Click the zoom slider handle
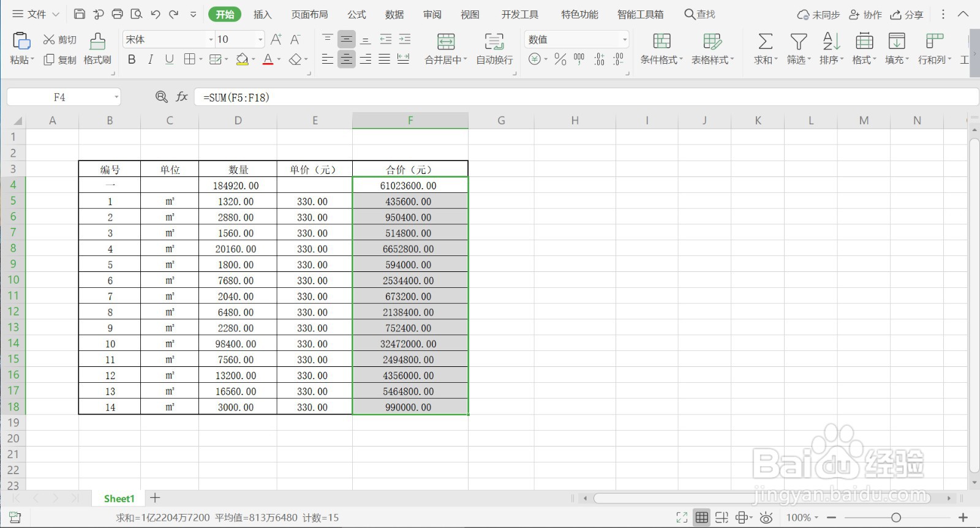This screenshot has width=980, height=528. point(896,518)
